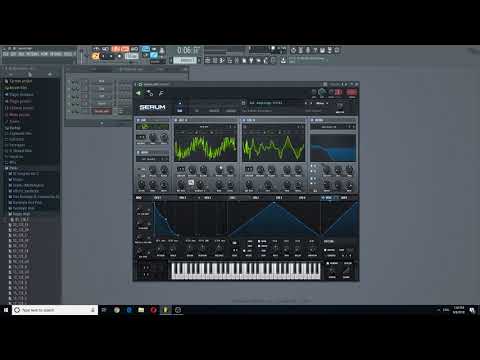Toggle the FILTER enable switch
The height and width of the screenshot is (360, 480).
point(312,120)
